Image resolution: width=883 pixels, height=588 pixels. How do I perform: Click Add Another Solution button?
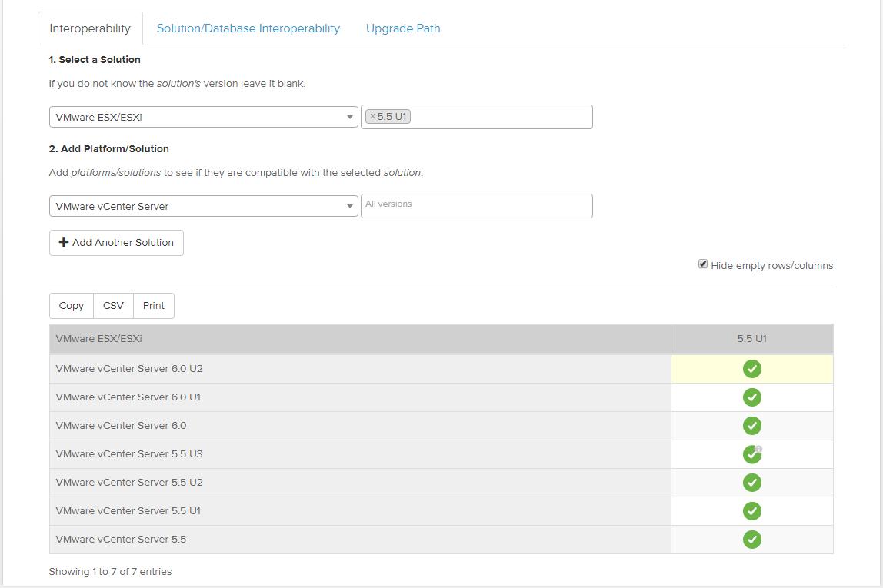[117, 243]
